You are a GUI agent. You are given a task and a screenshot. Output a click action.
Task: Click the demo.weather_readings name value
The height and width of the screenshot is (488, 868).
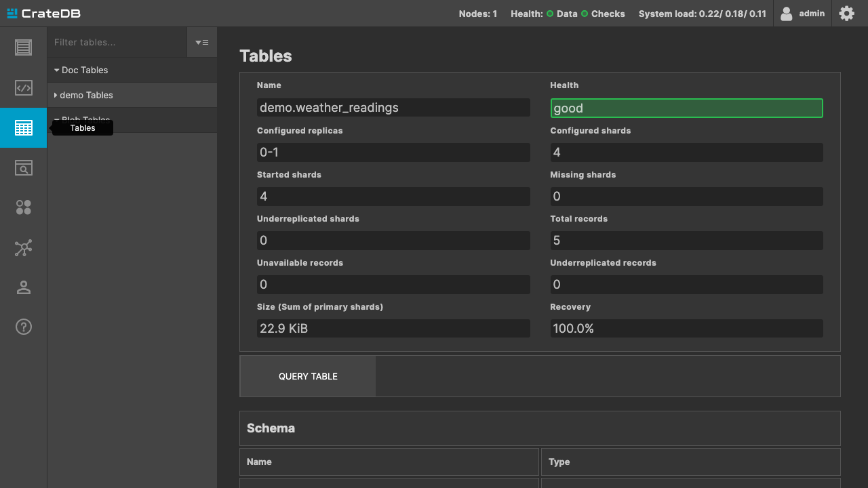click(x=393, y=108)
